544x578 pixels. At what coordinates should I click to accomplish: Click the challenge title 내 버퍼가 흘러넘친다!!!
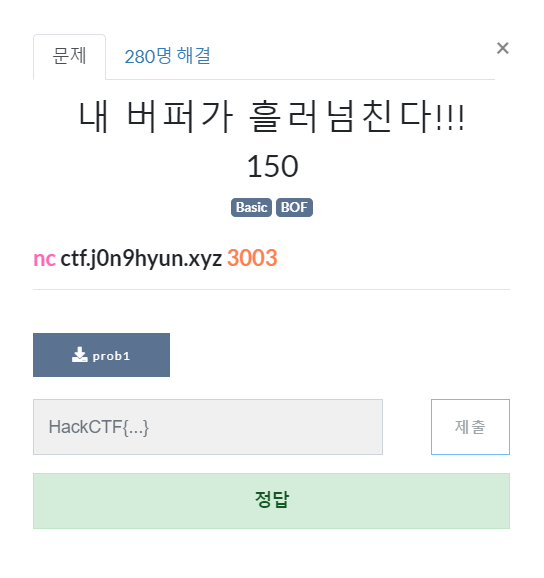pyautogui.click(x=272, y=116)
